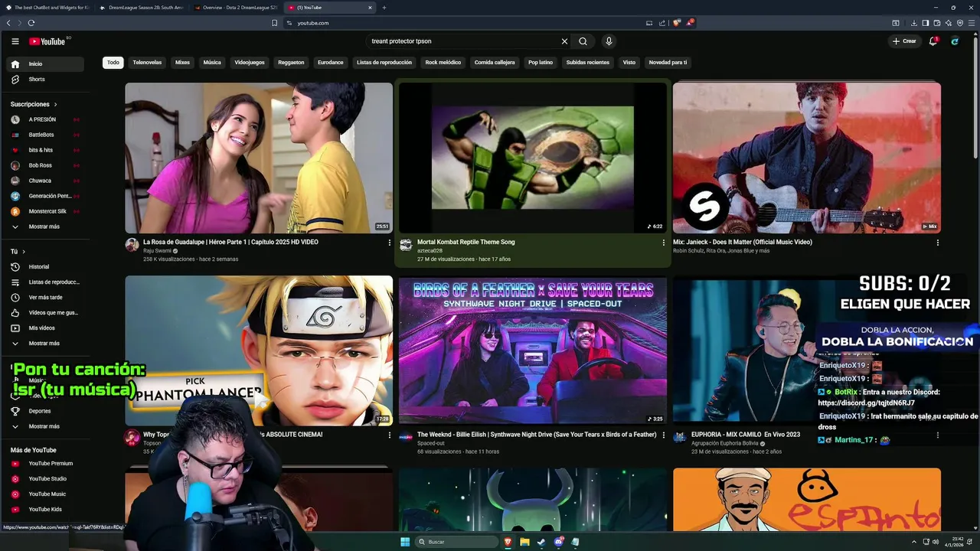
Task: Select the Rock melódico filter chip
Action: (443, 63)
